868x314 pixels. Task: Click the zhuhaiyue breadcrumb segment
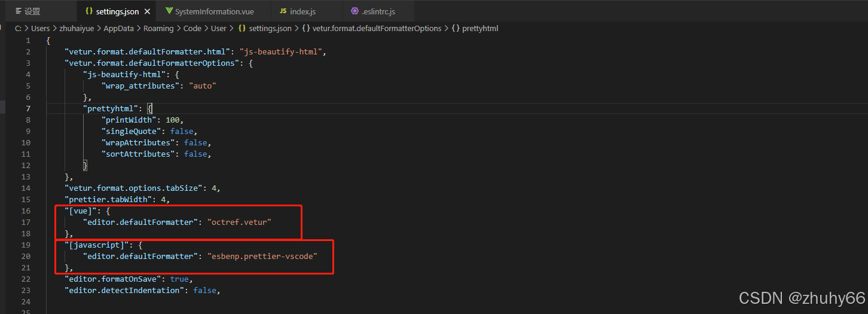[77, 28]
